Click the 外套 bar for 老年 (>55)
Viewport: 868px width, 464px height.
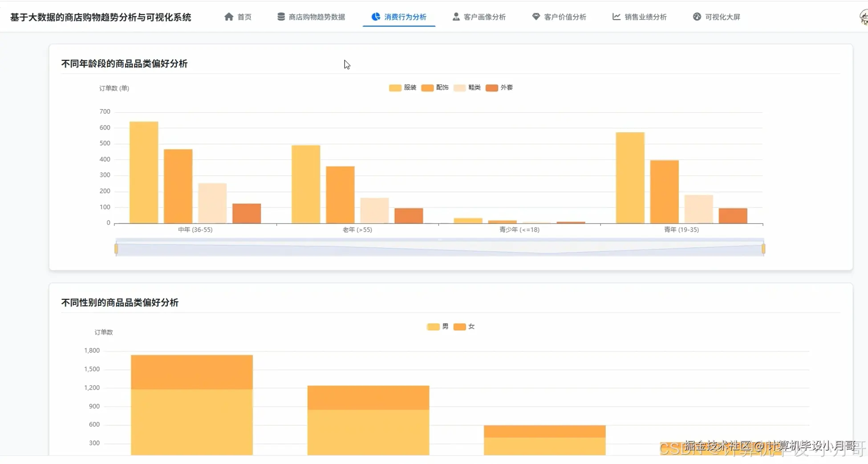409,216
